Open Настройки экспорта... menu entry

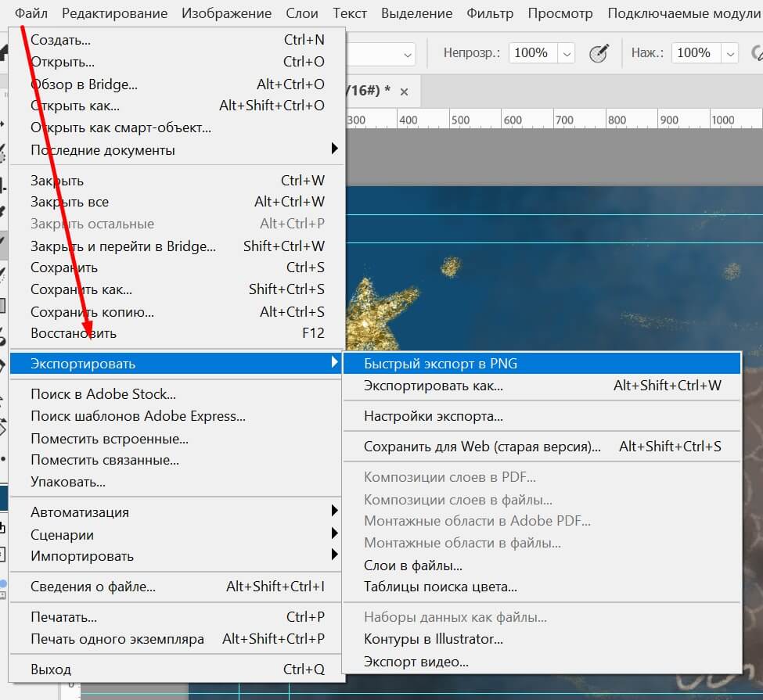433,416
